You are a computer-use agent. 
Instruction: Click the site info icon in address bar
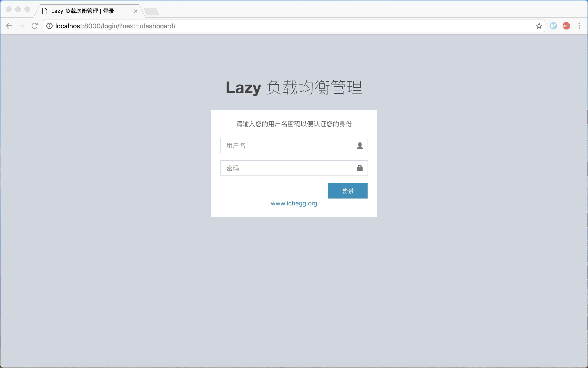click(x=50, y=26)
